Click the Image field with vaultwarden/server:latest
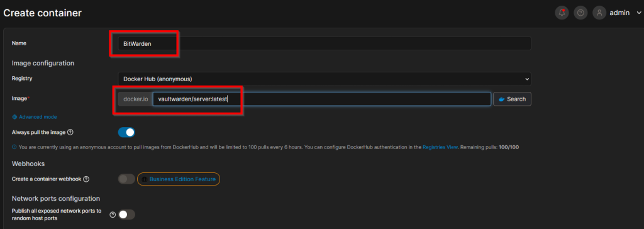Screen dimensions: 644x229 321,99
